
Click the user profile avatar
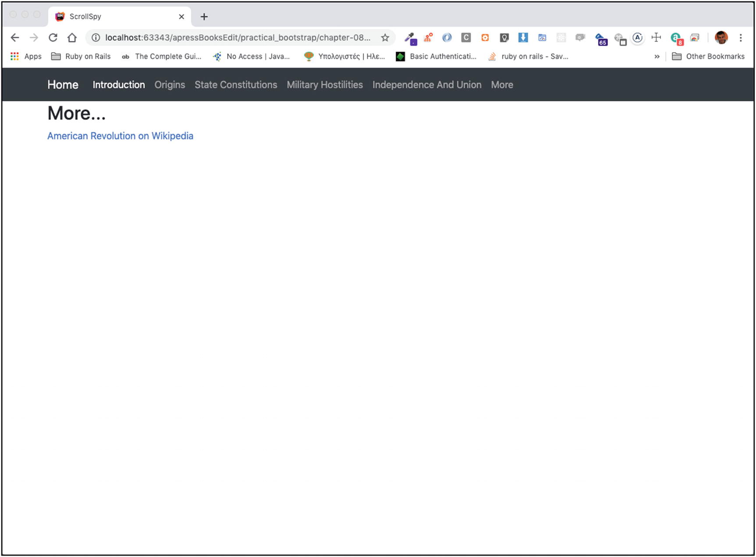pyautogui.click(x=721, y=38)
